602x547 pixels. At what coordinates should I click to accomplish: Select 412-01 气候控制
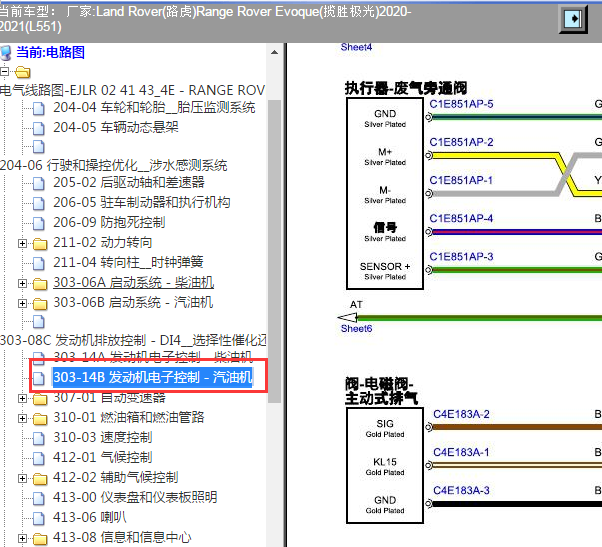[103, 458]
